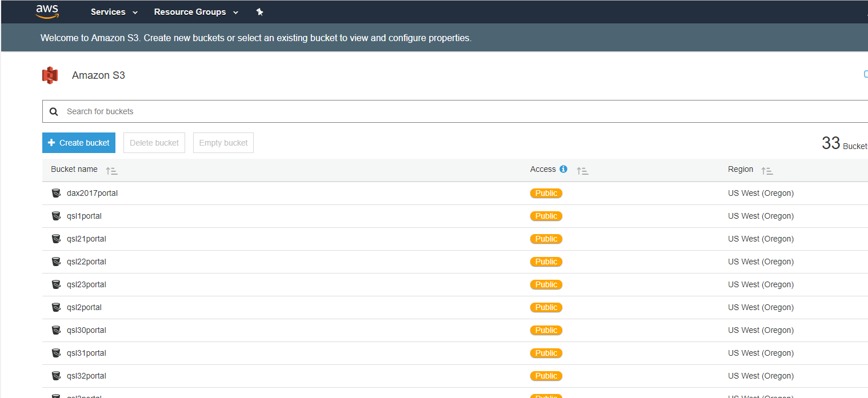Click the Delete bucket button
Image resolution: width=868 pixels, height=398 pixels.
(x=154, y=143)
